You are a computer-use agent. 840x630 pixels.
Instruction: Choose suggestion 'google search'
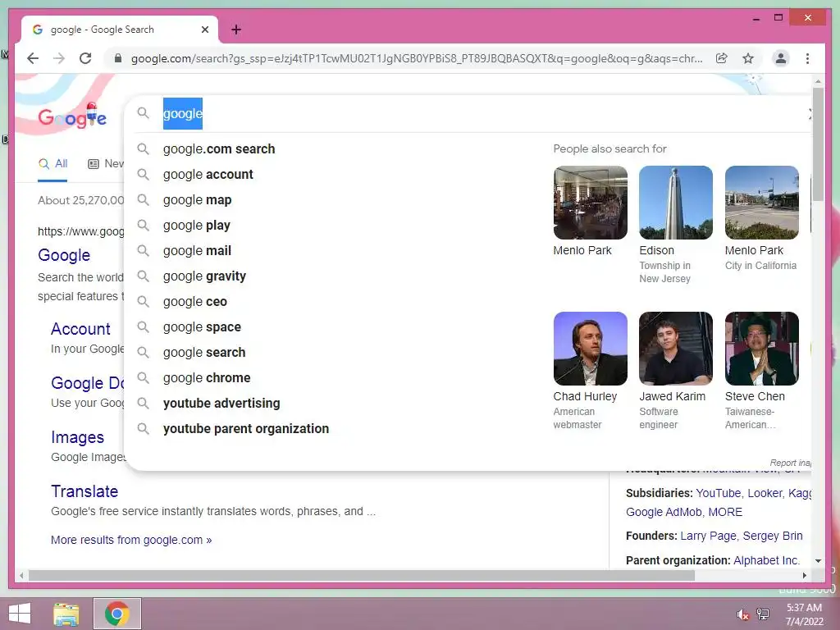(x=204, y=353)
